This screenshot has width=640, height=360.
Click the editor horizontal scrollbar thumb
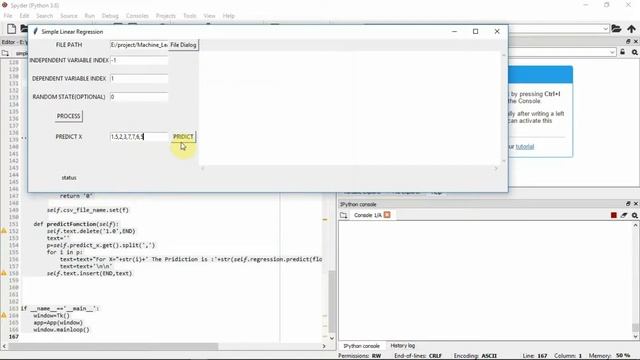pyautogui.click(x=113, y=346)
